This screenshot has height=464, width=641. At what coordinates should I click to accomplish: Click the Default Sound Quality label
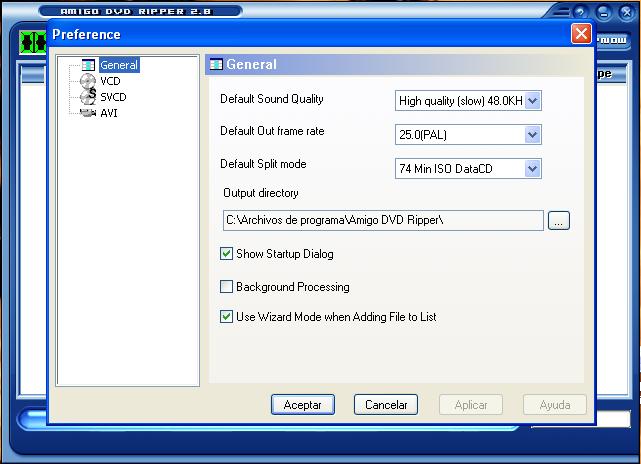[271, 99]
